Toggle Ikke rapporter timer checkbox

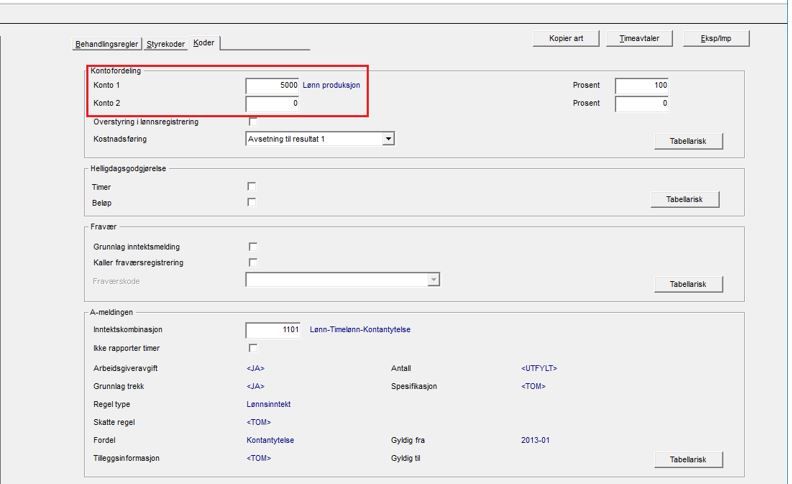pos(253,348)
